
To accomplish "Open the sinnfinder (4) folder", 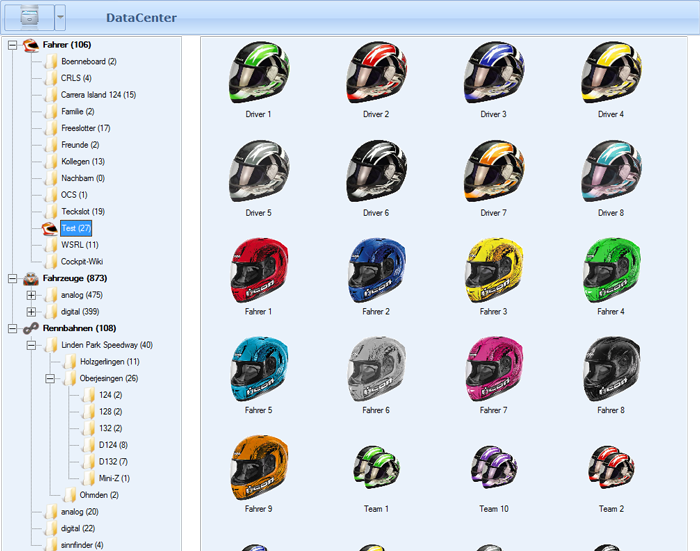I will pos(82,545).
